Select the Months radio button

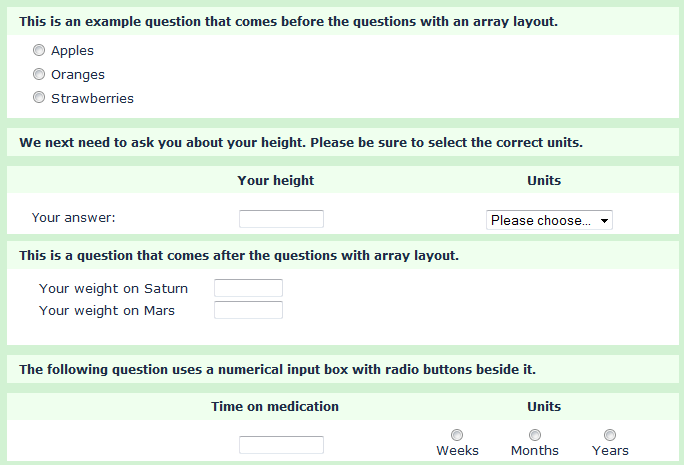pyautogui.click(x=535, y=435)
